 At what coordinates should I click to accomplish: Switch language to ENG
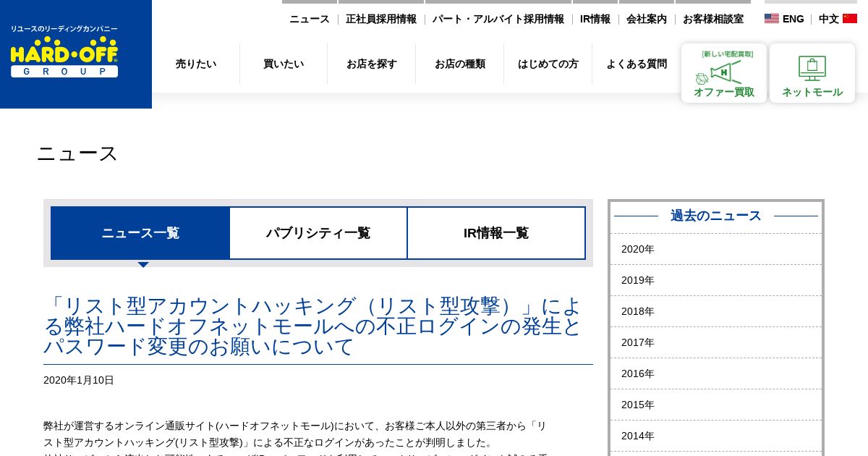(x=793, y=19)
